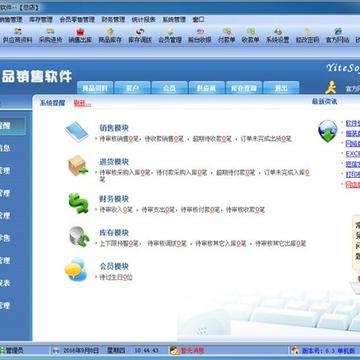360x360 pixels.
Task: Click the calendar icon beside the status bar date
Action: pos(56,351)
